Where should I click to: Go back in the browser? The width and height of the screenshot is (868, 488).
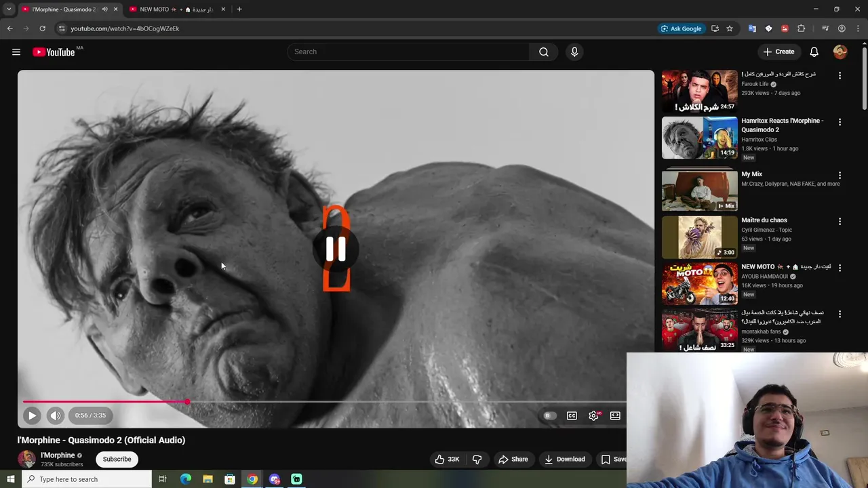(x=9, y=28)
